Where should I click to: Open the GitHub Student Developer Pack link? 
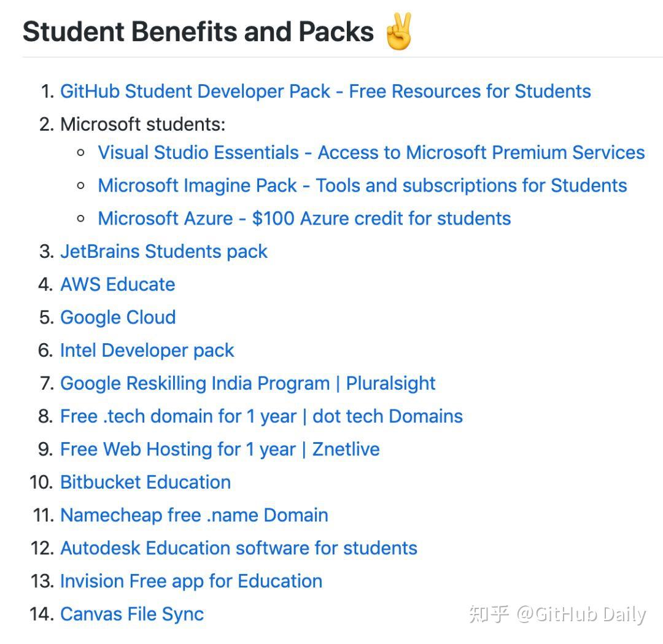(325, 91)
